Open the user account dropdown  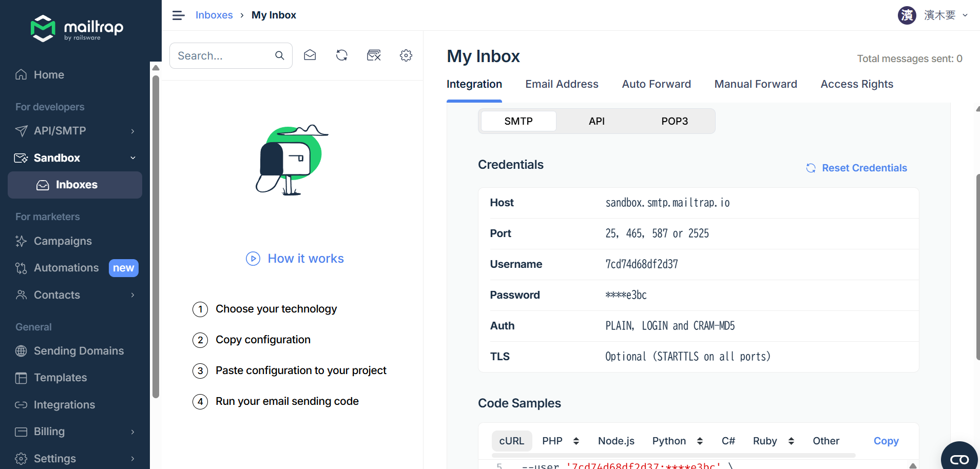point(932,15)
